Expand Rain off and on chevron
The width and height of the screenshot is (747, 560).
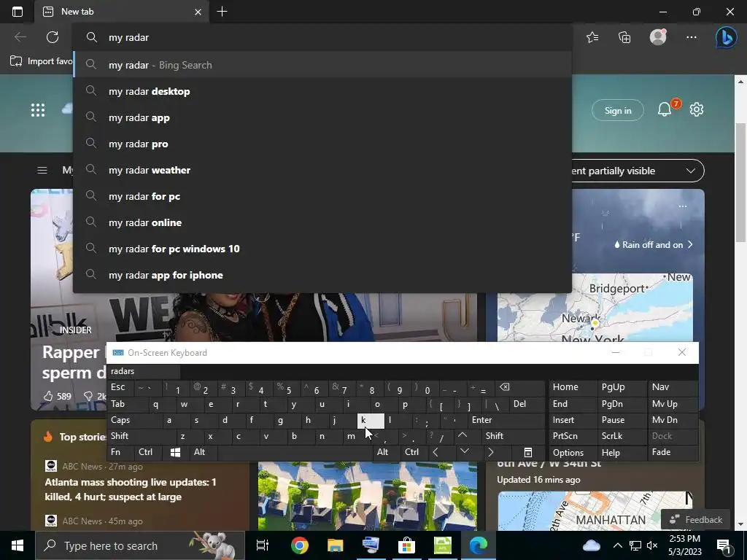(690, 245)
